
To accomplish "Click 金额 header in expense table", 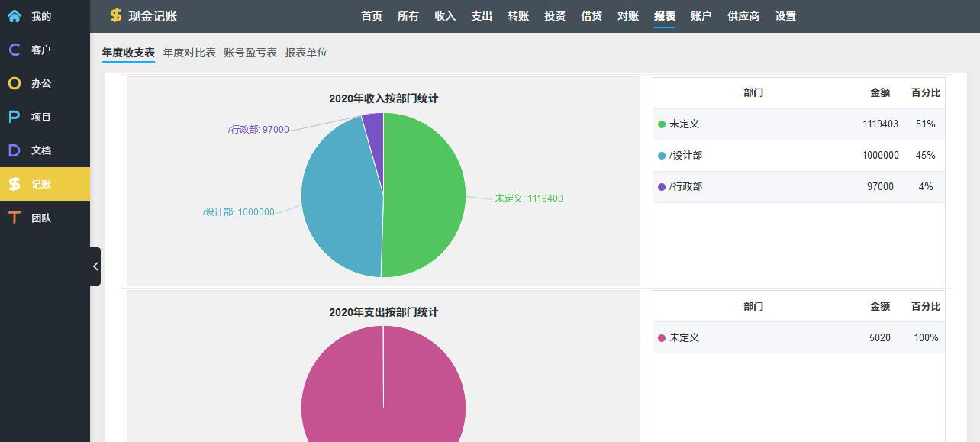I will 880,307.
